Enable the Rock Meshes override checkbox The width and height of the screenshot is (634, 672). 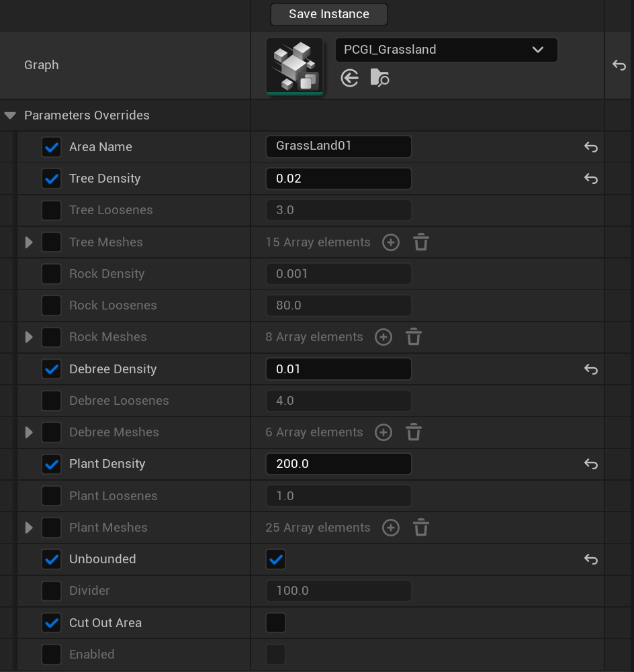[52, 337]
